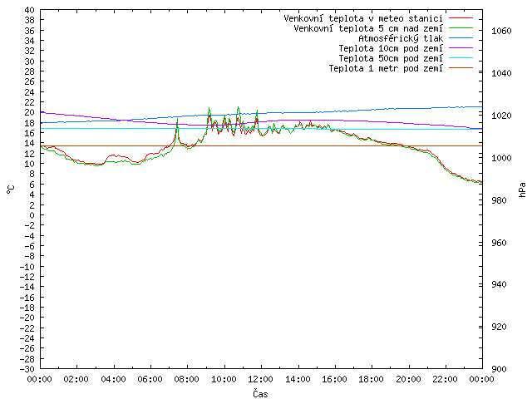
Task: Click left axis value '-20'
Action: click(27, 318)
